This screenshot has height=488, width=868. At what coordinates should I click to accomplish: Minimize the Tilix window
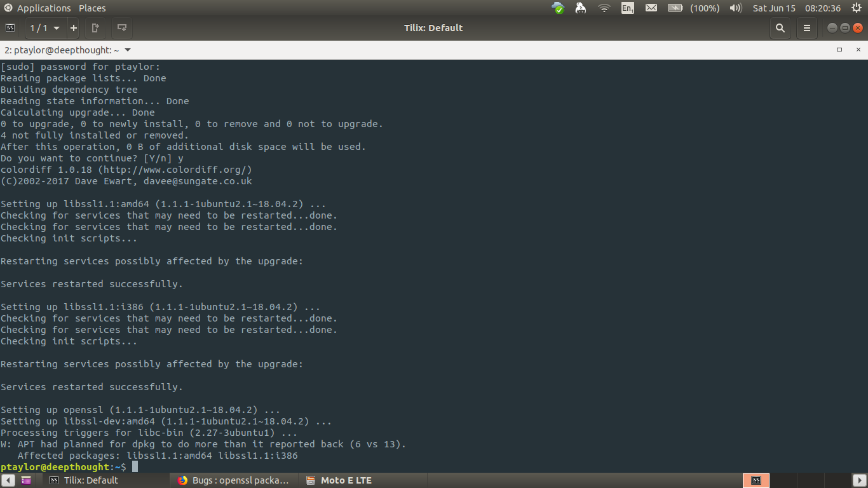(x=832, y=28)
